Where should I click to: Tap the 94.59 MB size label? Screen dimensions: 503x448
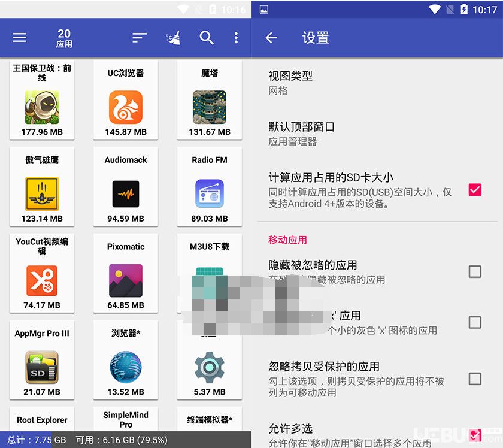(x=126, y=219)
